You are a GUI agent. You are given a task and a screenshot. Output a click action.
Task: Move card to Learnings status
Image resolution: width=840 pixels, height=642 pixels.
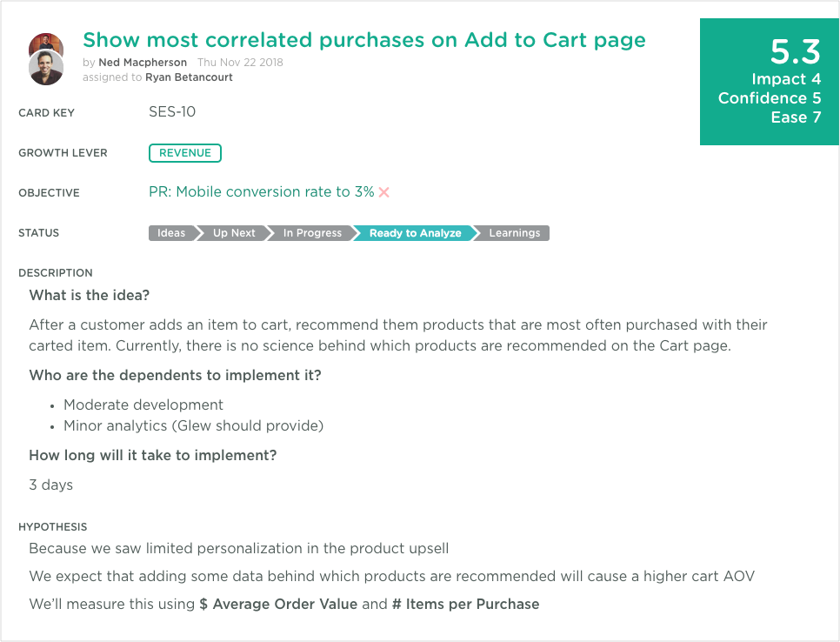514,233
